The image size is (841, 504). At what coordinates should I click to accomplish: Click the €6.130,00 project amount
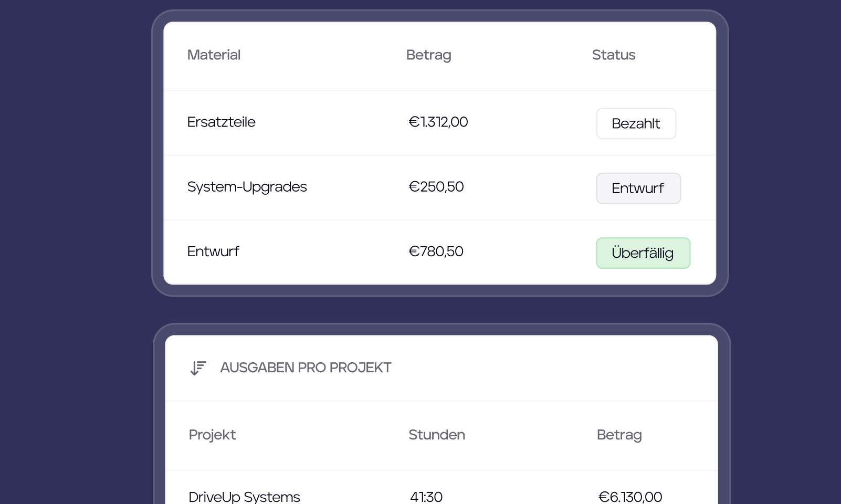[630, 497]
